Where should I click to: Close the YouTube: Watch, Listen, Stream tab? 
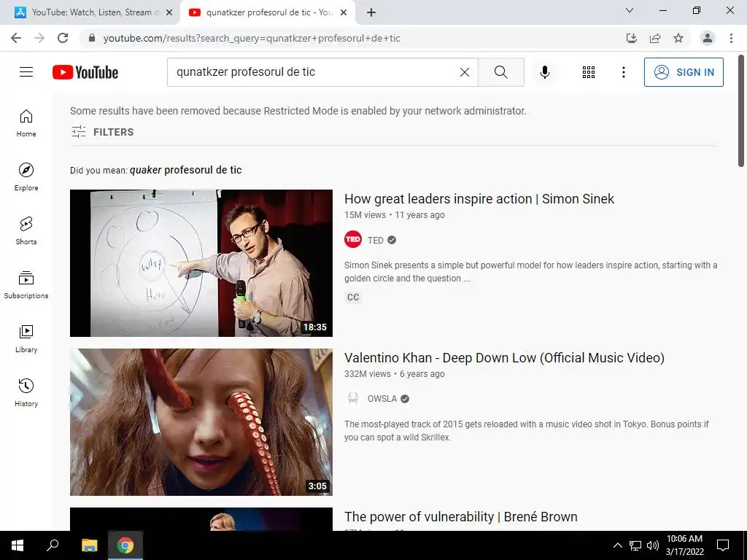tap(169, 12)
